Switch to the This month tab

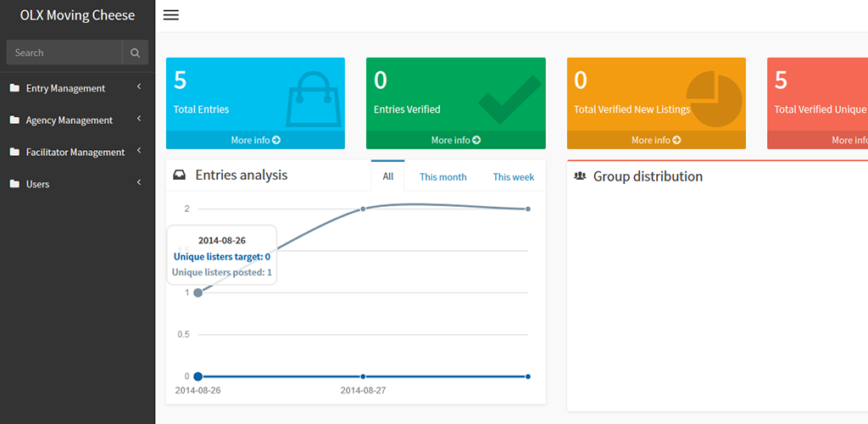[x=442, y=177]
